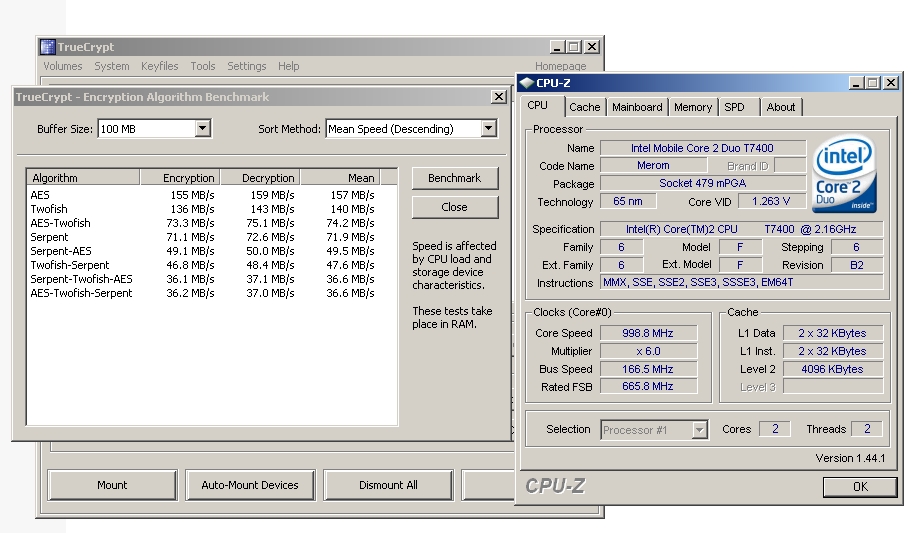Click the x 6.0 Multiplier value
The width and height of the screenshot is (922, 533).
[x=648, y=351]
